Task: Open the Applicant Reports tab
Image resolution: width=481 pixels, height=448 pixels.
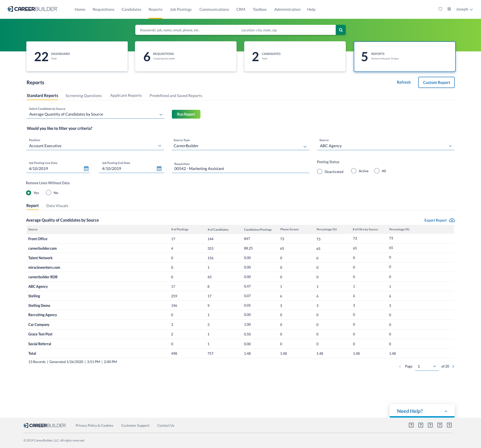Action: [126, 96]
